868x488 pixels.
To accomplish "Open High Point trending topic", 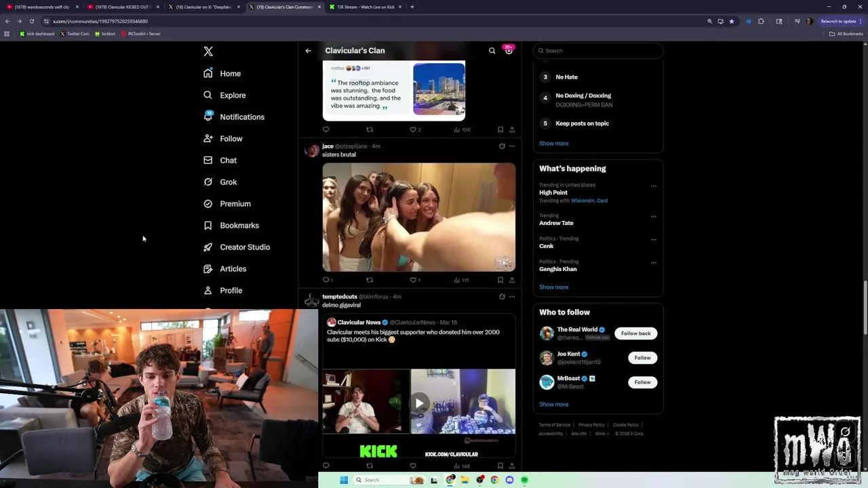I will [x=553, y=192].
